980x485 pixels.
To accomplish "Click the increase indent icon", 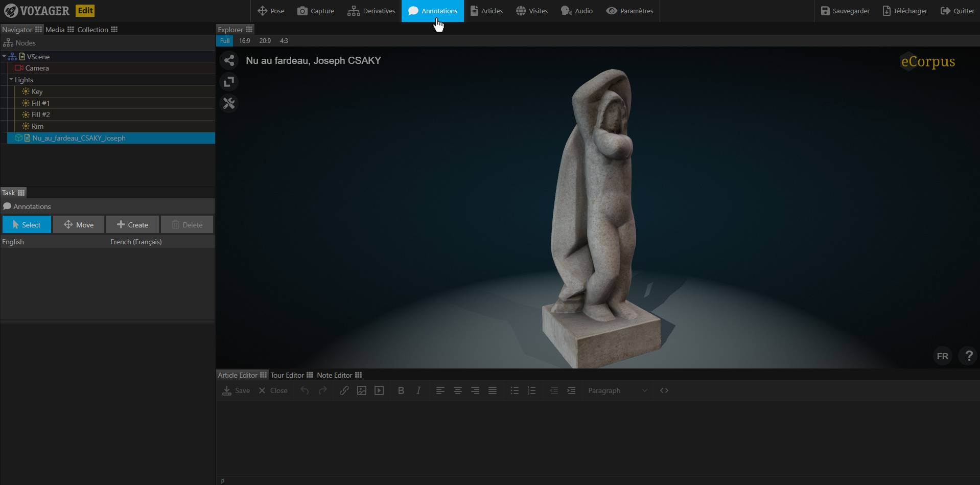I will coord(571,390).
